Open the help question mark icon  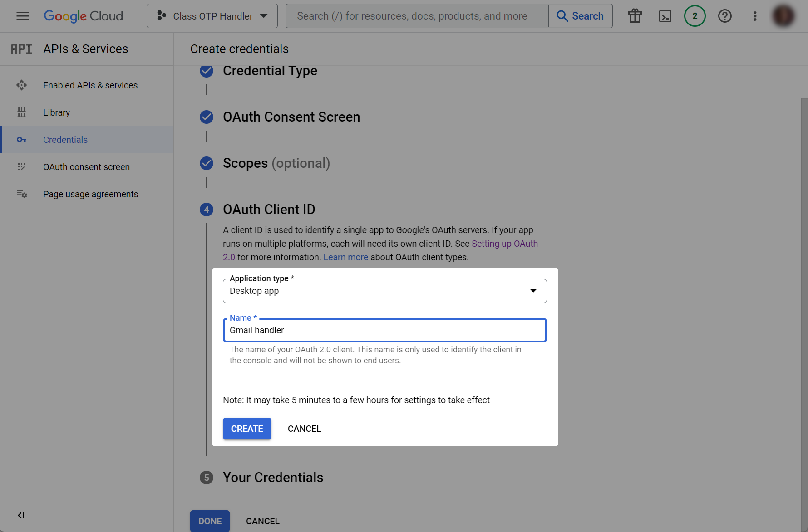pyautogui.click(x=724, y=16)
